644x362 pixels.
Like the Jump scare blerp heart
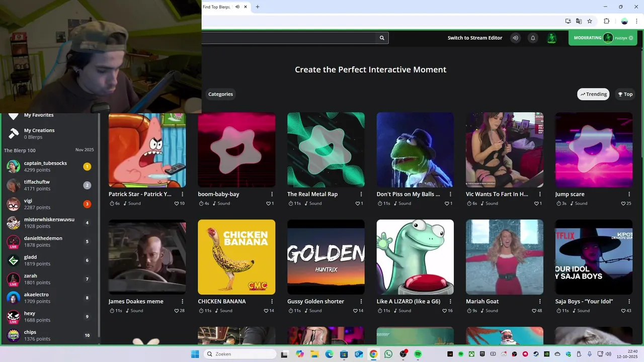[x=623, y=204]
